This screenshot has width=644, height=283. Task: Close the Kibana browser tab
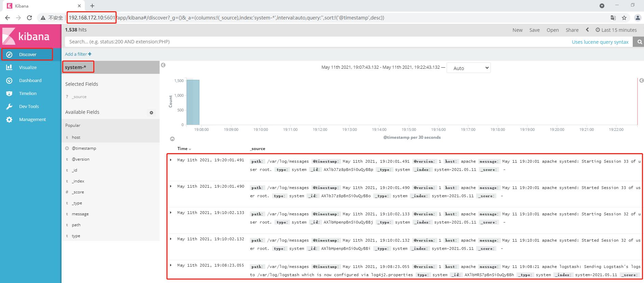(79, 6)
